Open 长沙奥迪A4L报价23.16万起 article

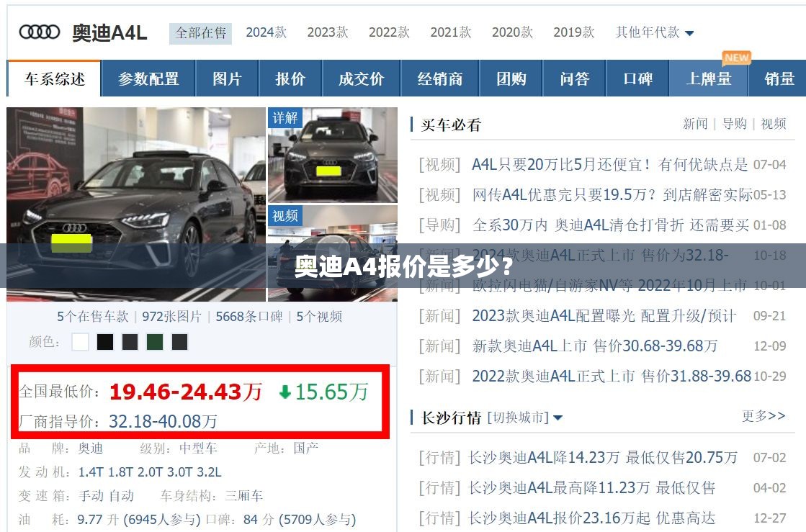pyautogui.click(x=591, y=518)
